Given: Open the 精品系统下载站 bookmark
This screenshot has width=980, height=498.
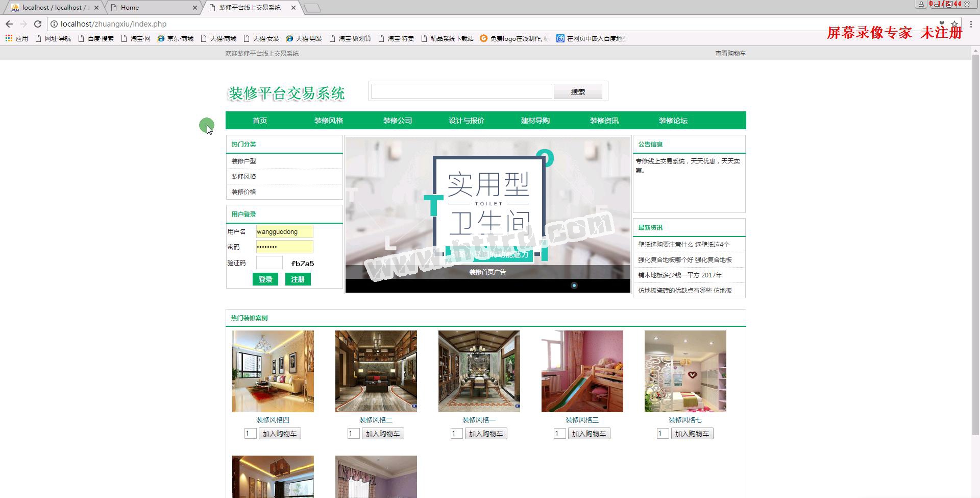Looking at the screenshot, I should pyautogui.click(x=447, y=38).
